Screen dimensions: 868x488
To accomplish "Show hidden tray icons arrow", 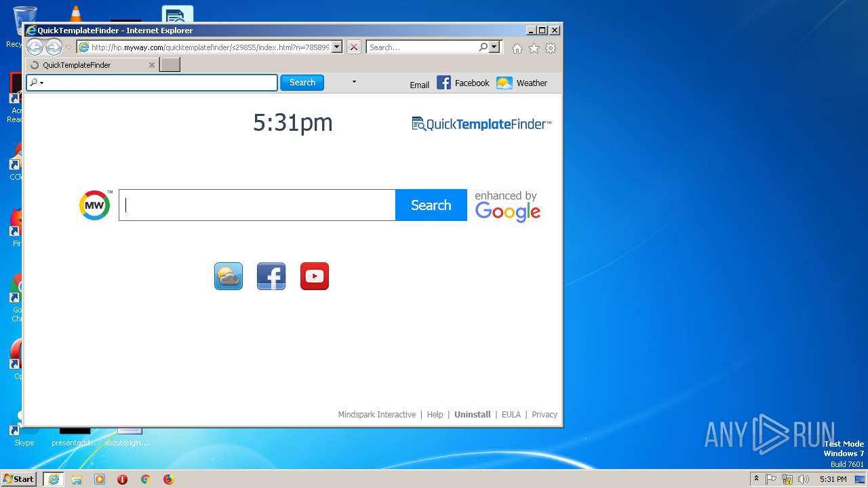I will [x=756, y=479].
